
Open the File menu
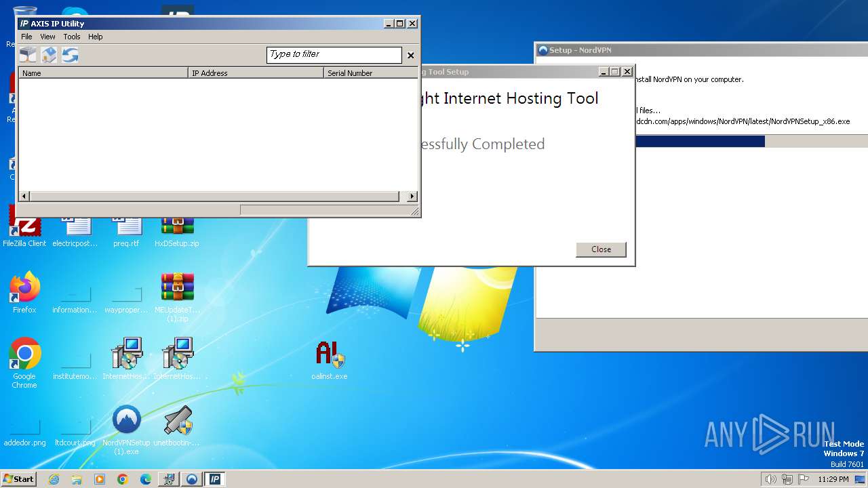(26, 37)
